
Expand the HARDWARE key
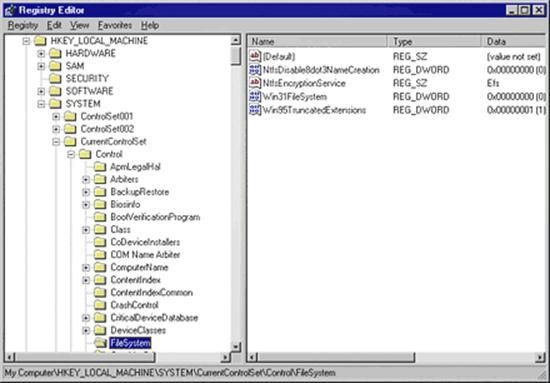41,54
